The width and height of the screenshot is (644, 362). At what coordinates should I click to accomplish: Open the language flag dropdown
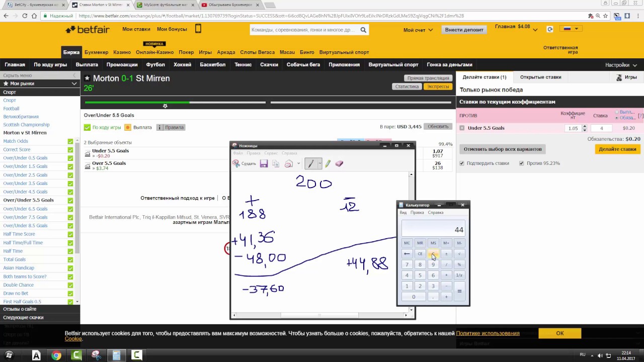pos(571,29)
